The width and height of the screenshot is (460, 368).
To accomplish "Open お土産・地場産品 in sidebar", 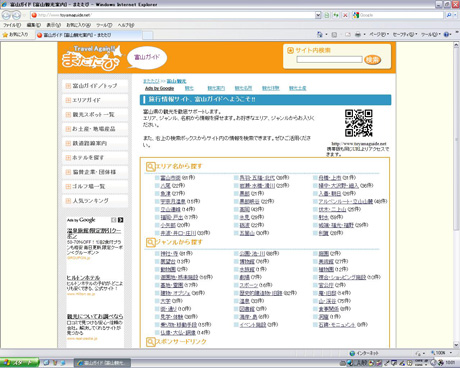I will tap(95, 129).
